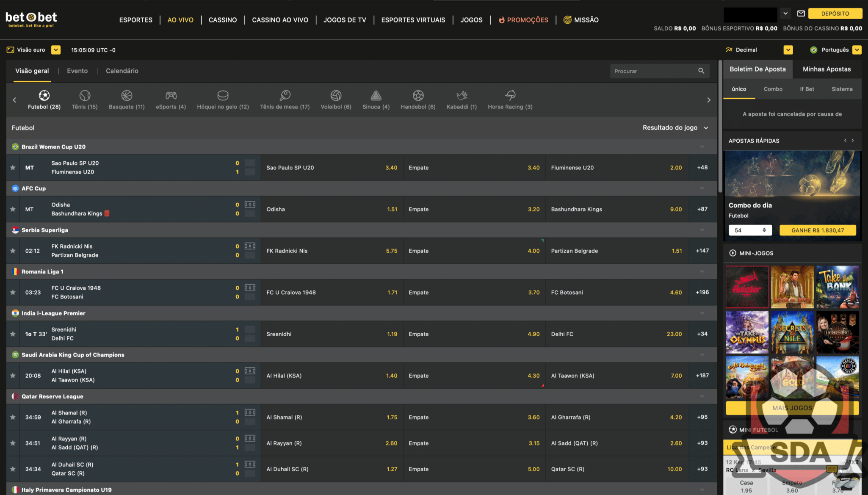Show previous sports with left carousel arrow
Viewport: 868px width, 495px height.
tap(14, 100)
